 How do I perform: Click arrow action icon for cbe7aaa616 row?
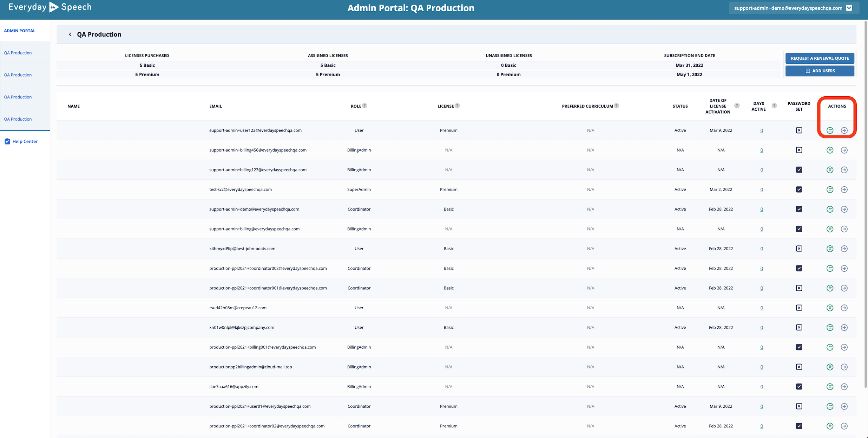click(844, 386)
